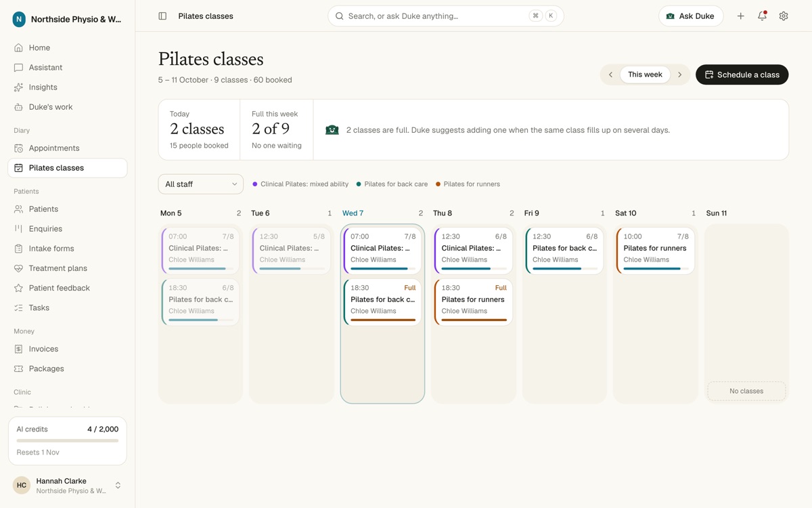Open Thursday 12:30 Clinical Pilates class
Viewport: 812px width, 508px height.
(474, 251)
